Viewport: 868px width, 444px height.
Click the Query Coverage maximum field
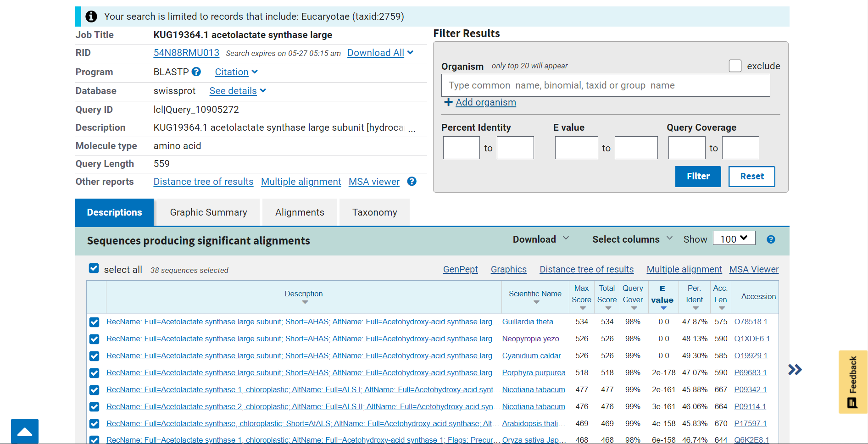coord(740,148)
